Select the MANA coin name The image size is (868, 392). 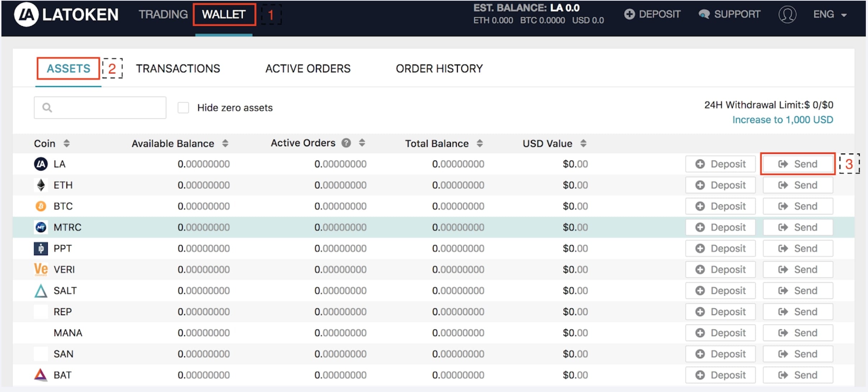point(68,333)
